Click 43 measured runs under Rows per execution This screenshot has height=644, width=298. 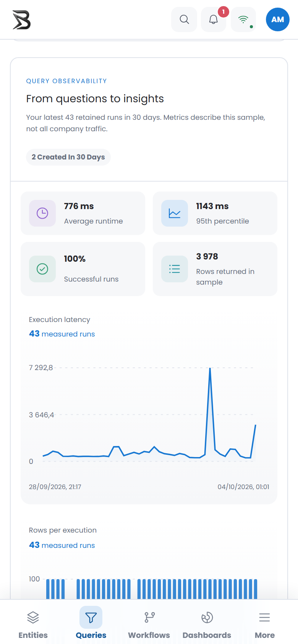(62, 545)
